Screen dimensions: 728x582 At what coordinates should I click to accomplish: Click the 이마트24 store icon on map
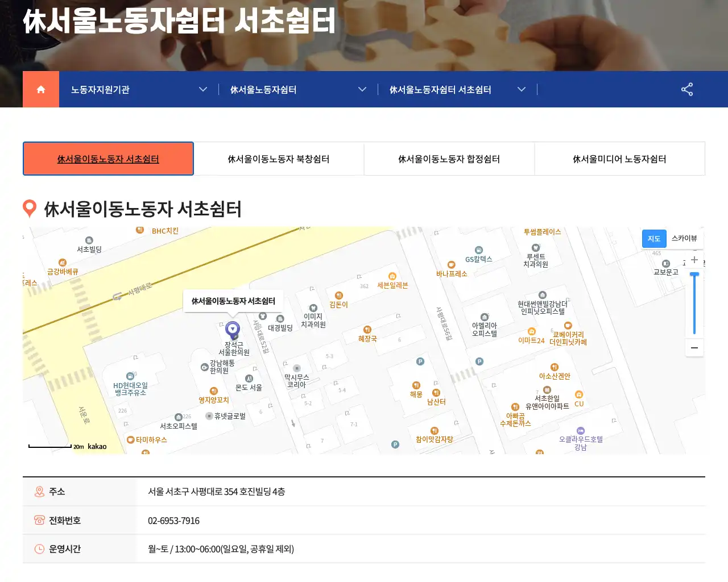(x=531, y=332)
